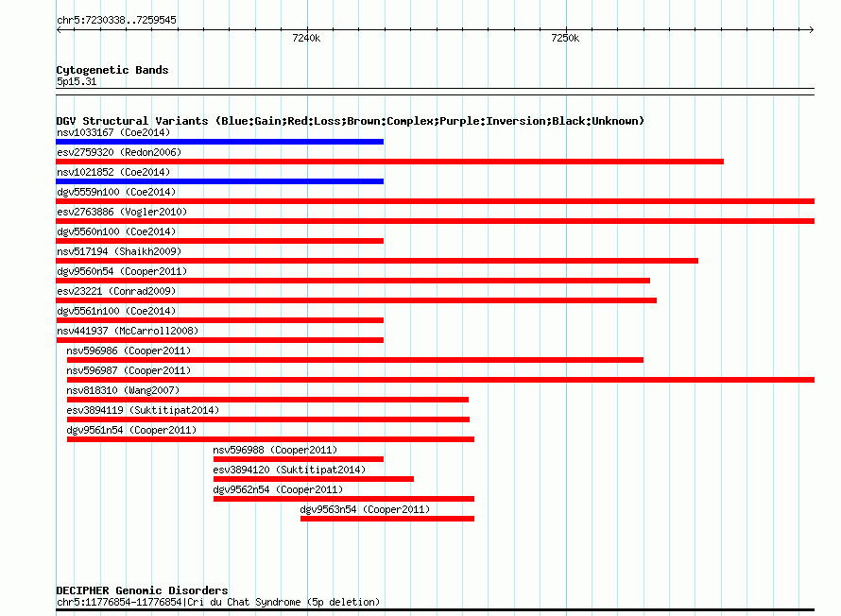841x616 pixels.
Task: Select the 5p15.31 cytogenetic band label
Action: 77,81
